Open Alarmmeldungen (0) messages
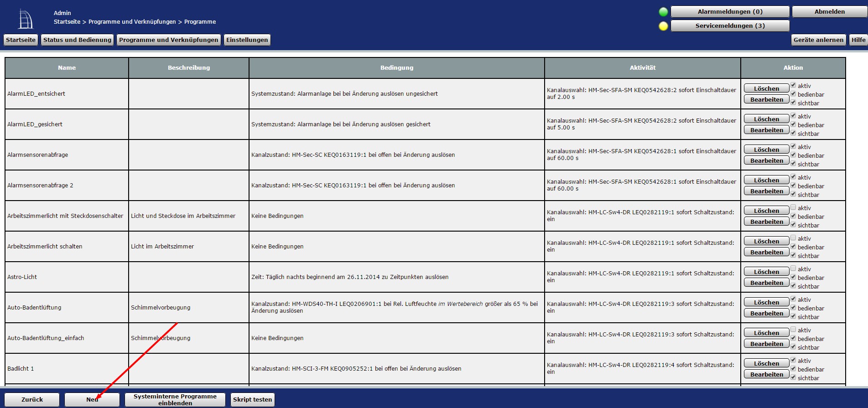The width and height of the screenshot is (868, 408). pos(729,12)
